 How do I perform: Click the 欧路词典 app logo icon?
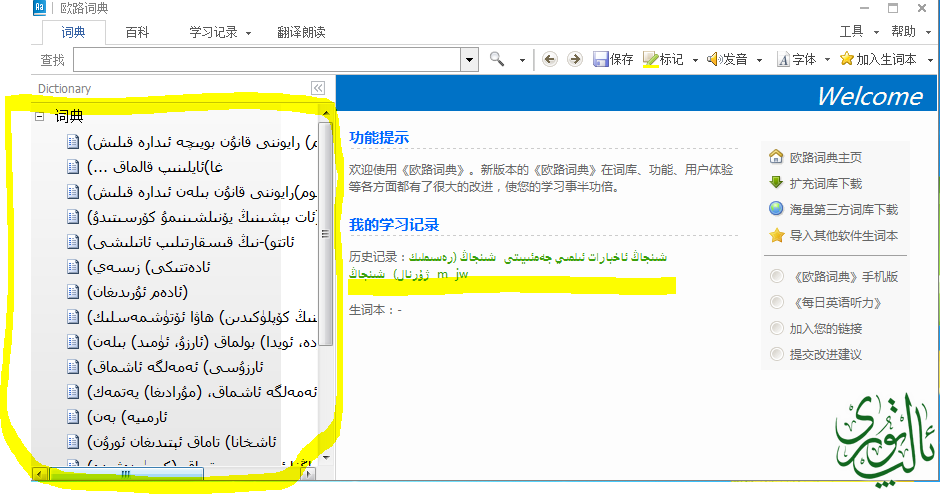(x=39, y=8)
